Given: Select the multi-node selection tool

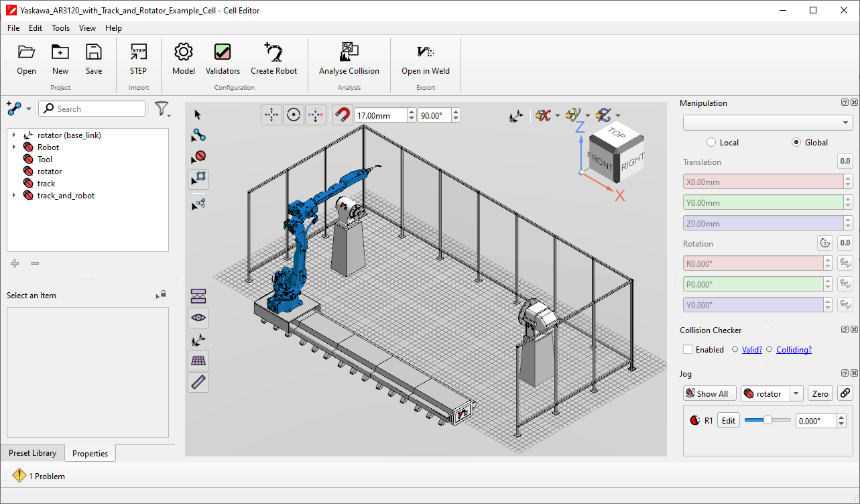Looking at the screenshot, I should click(x=198, y=205).
